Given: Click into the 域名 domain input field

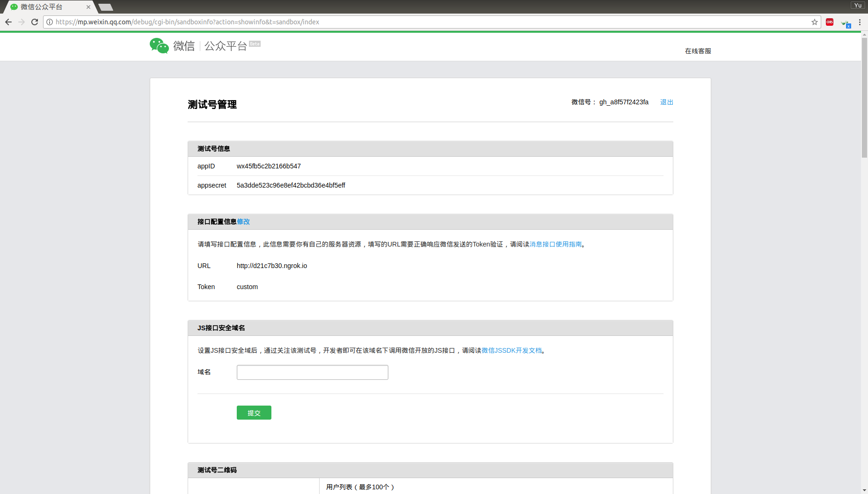Looking at the screenshot, I should (312, 372).
